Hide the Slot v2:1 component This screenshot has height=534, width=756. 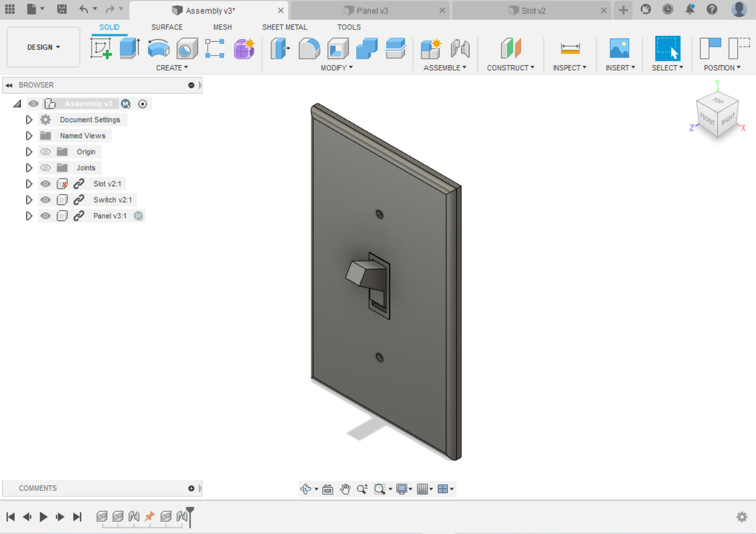(45, 183)
